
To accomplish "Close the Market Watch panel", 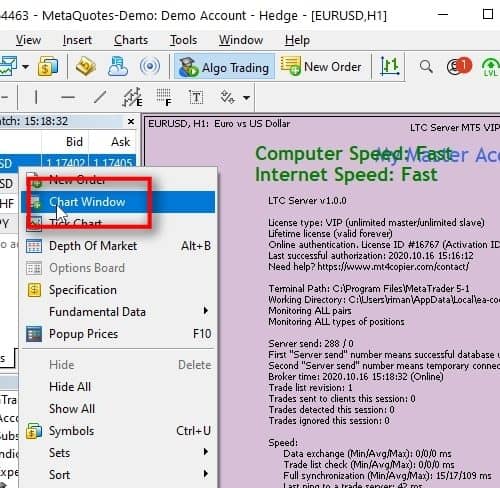I will [x=131, y=122].
